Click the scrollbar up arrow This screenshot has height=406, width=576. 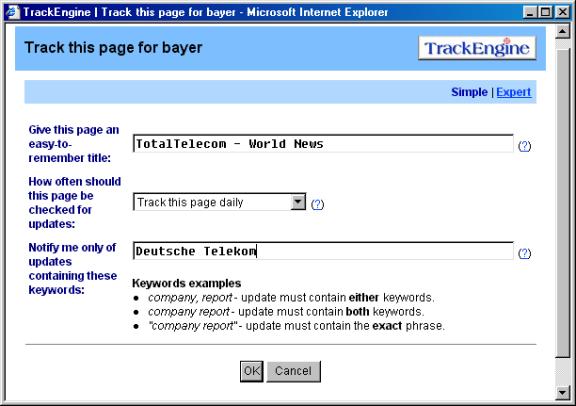tap(562, 32)
